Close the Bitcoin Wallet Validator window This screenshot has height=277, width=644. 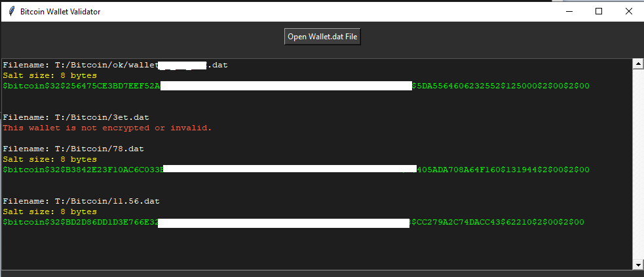coord(628,11)
